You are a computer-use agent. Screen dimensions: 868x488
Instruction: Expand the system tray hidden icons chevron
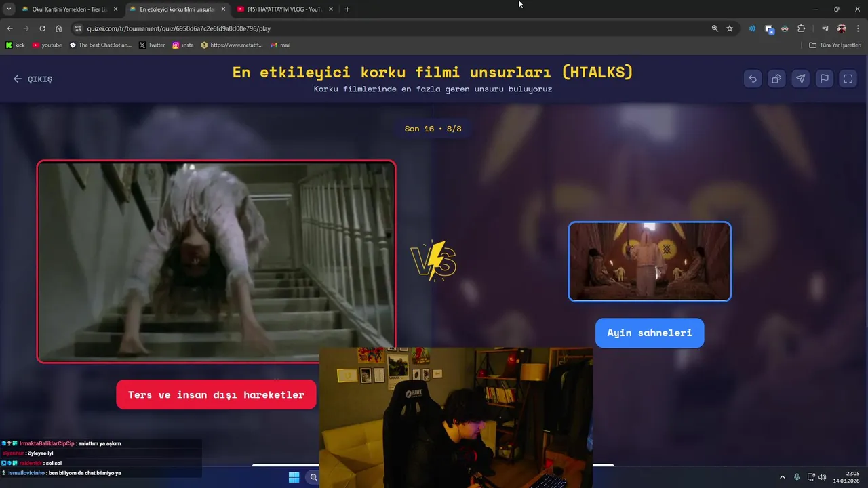coord(782,477)
